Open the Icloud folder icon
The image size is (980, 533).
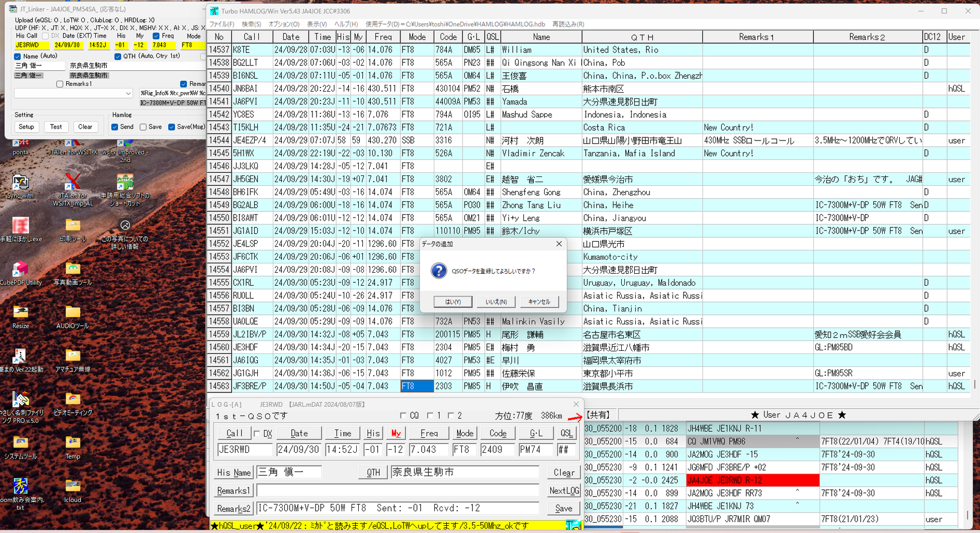pyautogui.click(x=72, y=491)
